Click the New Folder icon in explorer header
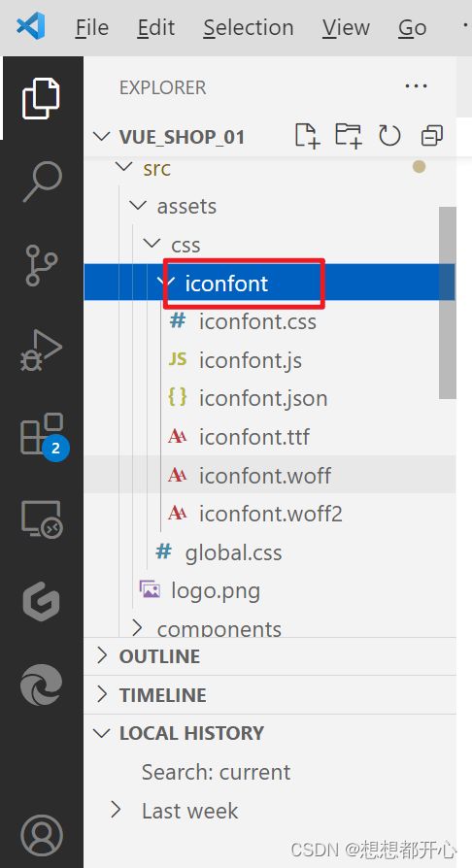 [x=349, y=136]
